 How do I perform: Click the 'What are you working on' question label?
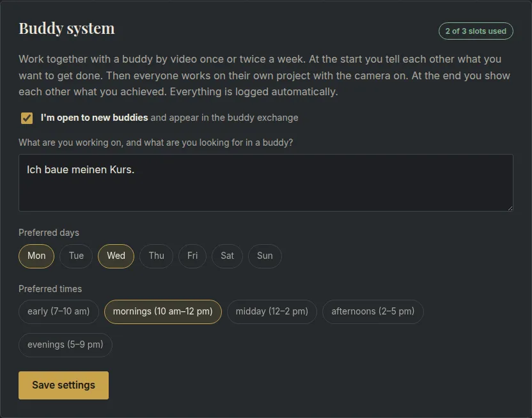(156, 143)
